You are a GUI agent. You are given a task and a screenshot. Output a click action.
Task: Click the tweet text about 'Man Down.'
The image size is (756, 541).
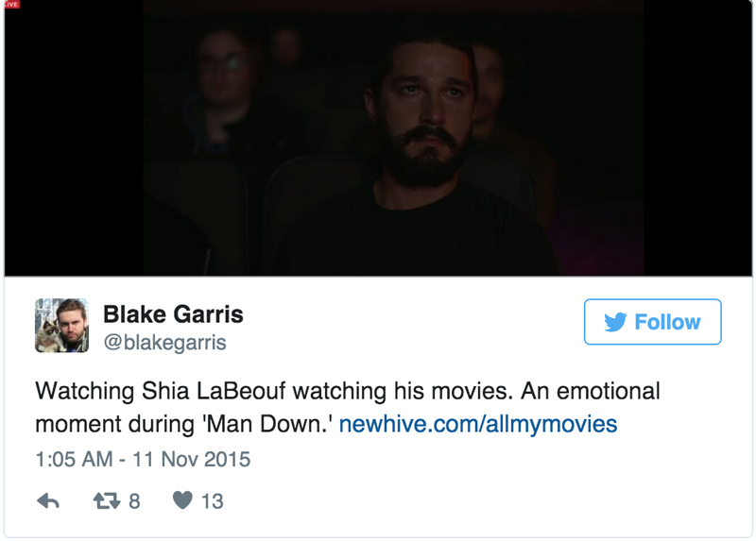(x=347, y=408)
